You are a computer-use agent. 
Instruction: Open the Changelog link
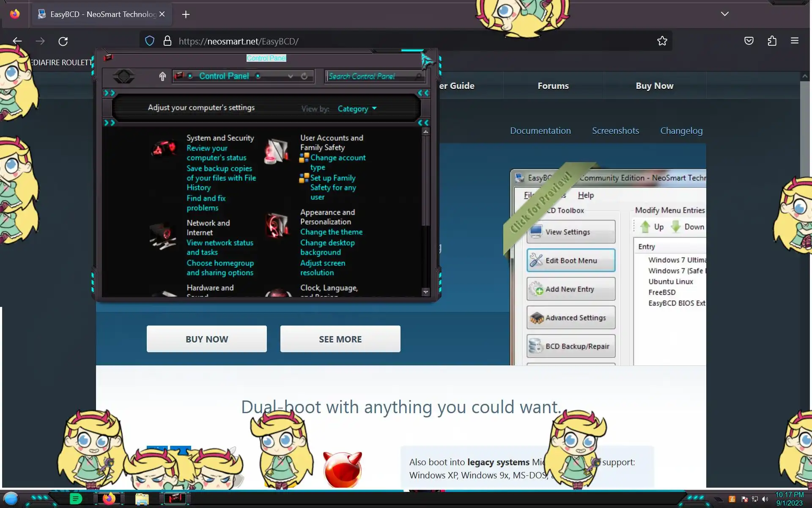(x=681, y=131)
